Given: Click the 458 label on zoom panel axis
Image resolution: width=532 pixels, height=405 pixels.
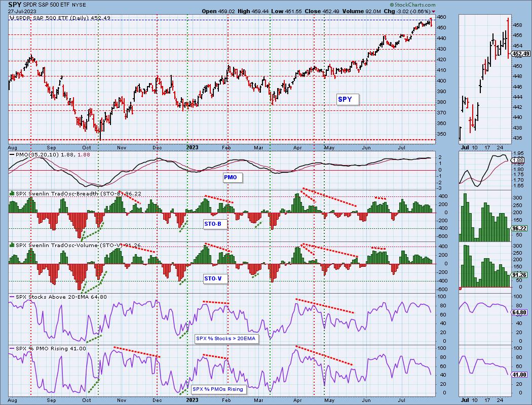Looking at the screenshot, I should click(517, 25).
